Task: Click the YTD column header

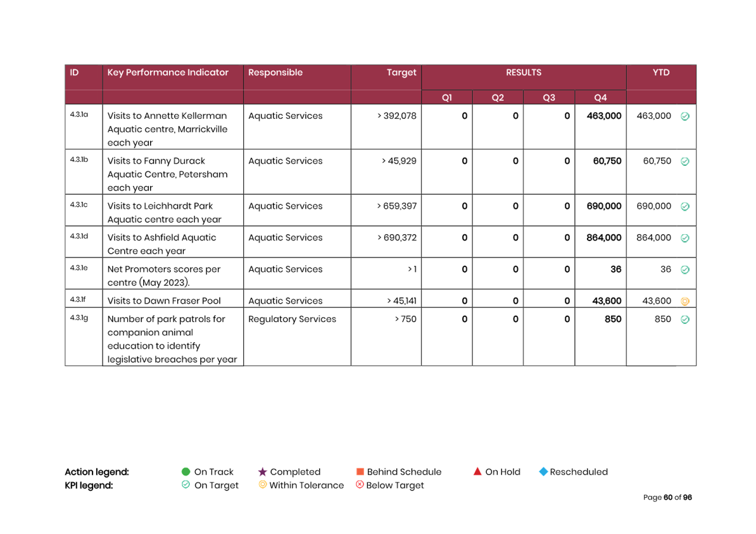Action: click(x=660, y=73)
